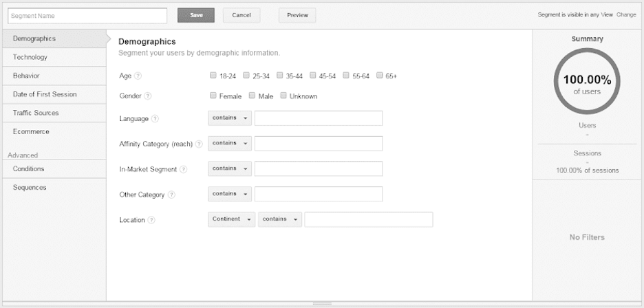
Task: Enable the 55-64 age checkbox
Action: click(346, 76)
